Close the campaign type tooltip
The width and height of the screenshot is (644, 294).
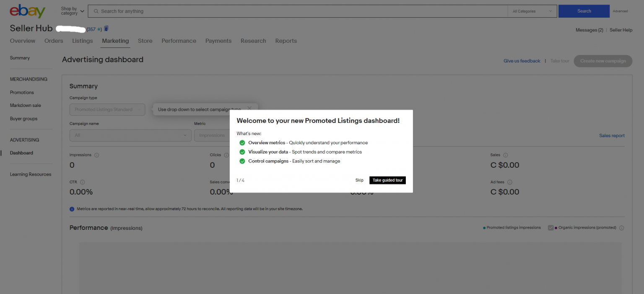coord(249,108)
